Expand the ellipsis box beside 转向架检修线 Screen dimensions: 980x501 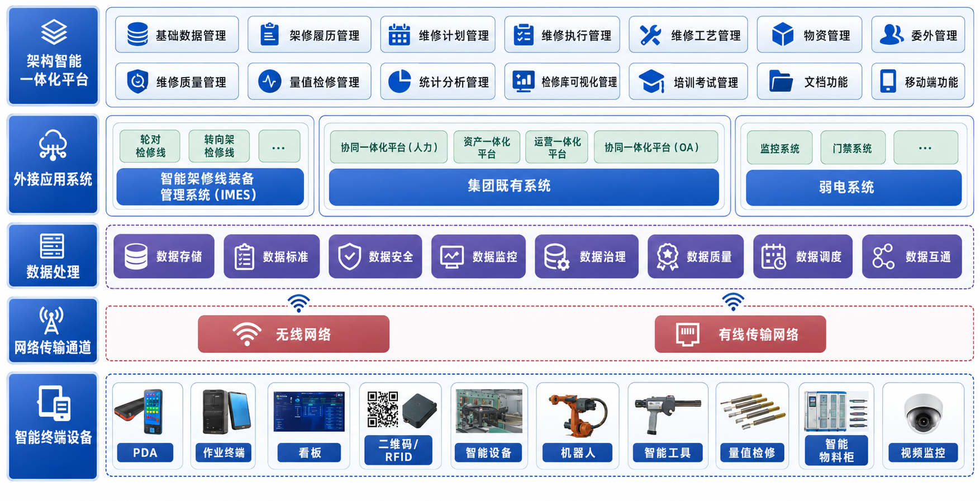279,146
